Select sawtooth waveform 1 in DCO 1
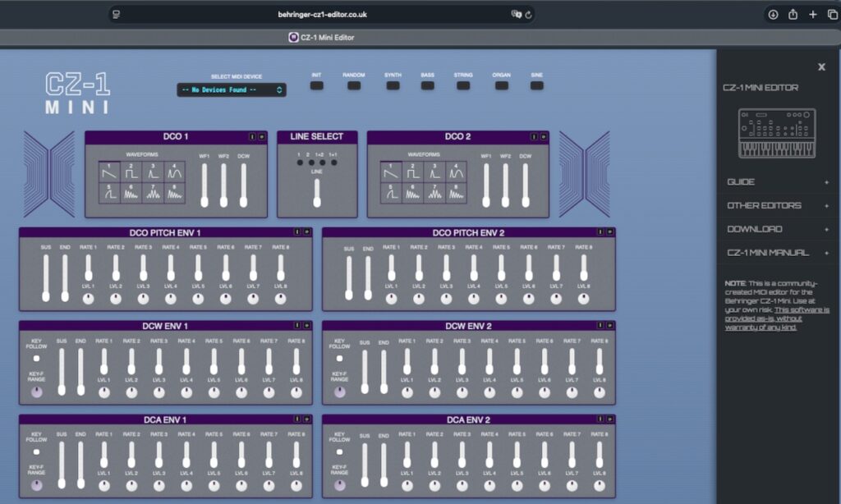The image size is (841, 504). coord(109,172)
